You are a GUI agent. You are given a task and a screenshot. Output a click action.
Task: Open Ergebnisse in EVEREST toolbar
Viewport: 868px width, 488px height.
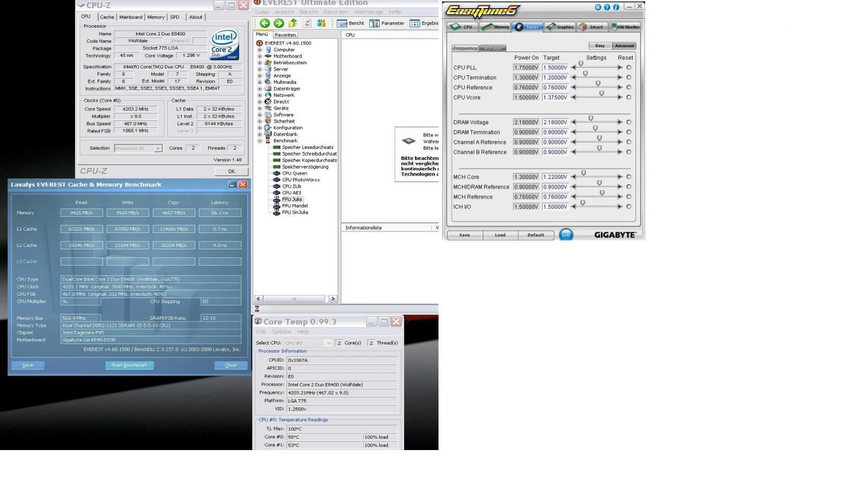(x=424, y=23)
